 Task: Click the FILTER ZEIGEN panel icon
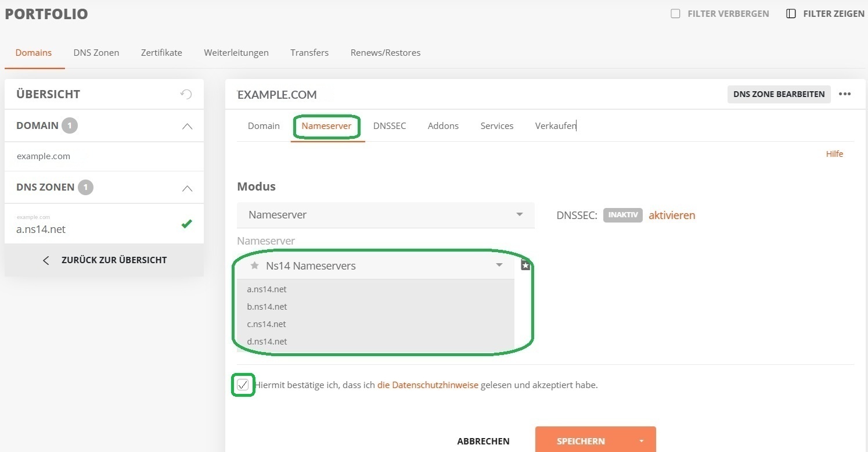[791, 14]
